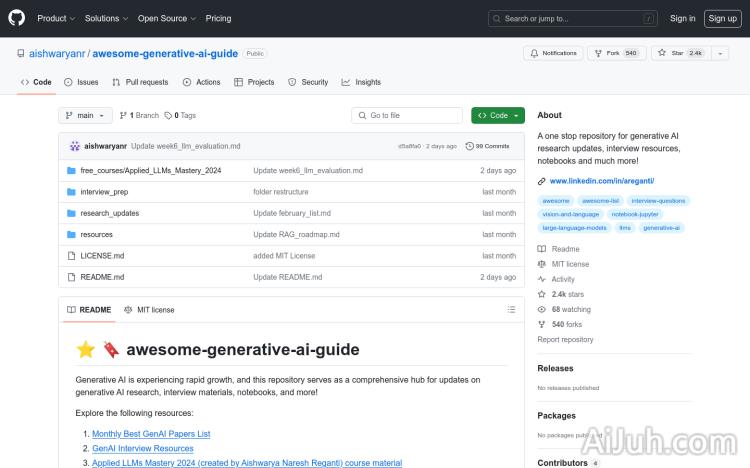Click the 'Update february_list.md' commit message
750x468 pixels.
tap(292, 213)
